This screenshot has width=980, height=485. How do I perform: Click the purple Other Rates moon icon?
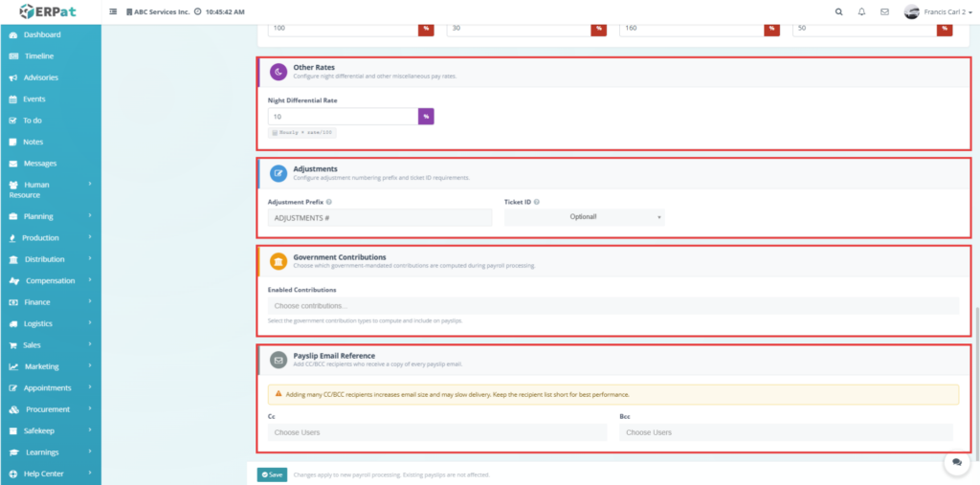pyautogui.click(x=278, y=72)
